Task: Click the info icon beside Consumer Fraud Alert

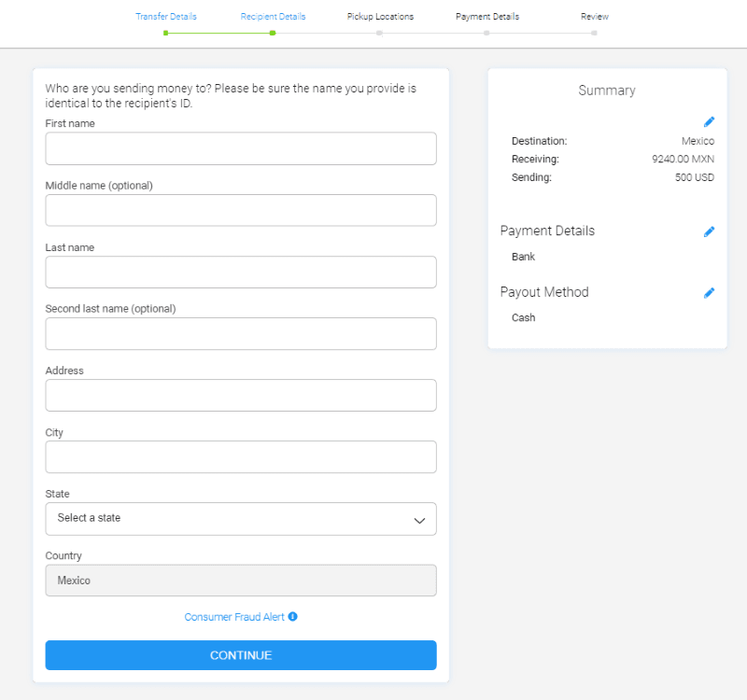Action: tap(292, 617)
